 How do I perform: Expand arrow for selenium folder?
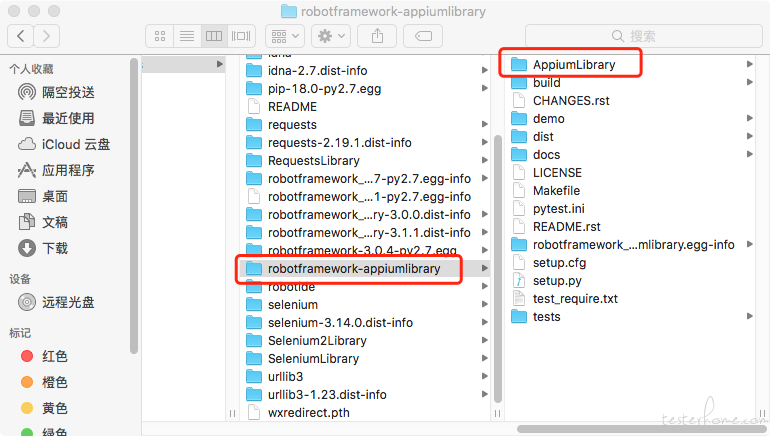tap(485, 304)
